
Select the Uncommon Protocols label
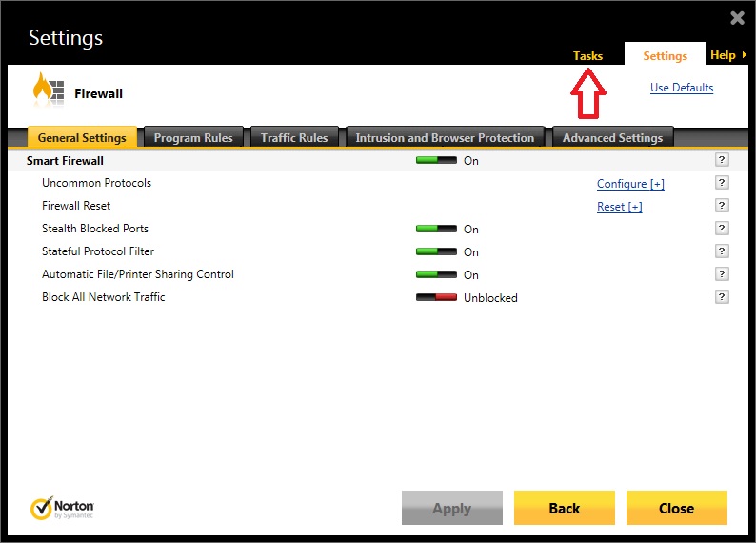(96, 183)
